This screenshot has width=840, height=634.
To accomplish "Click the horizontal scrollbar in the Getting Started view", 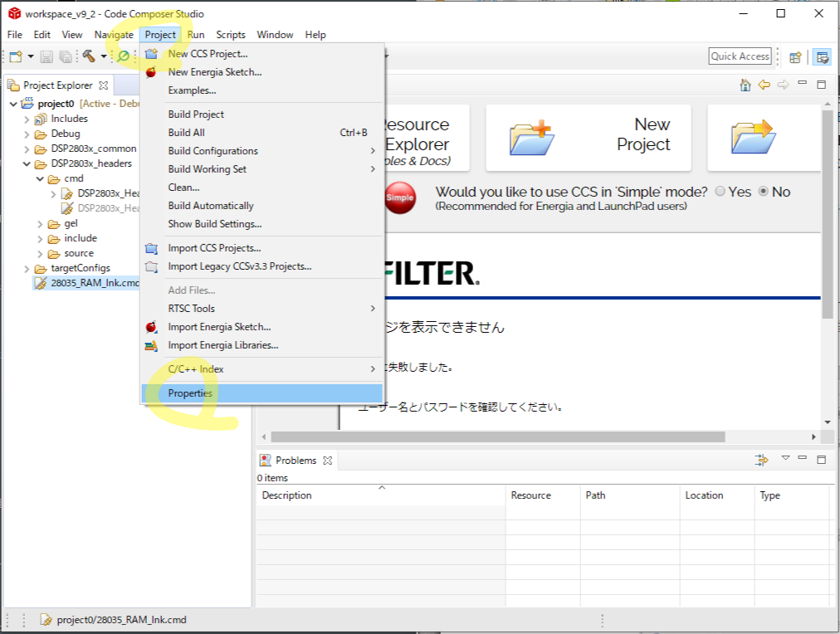I will tap(498, 436).
